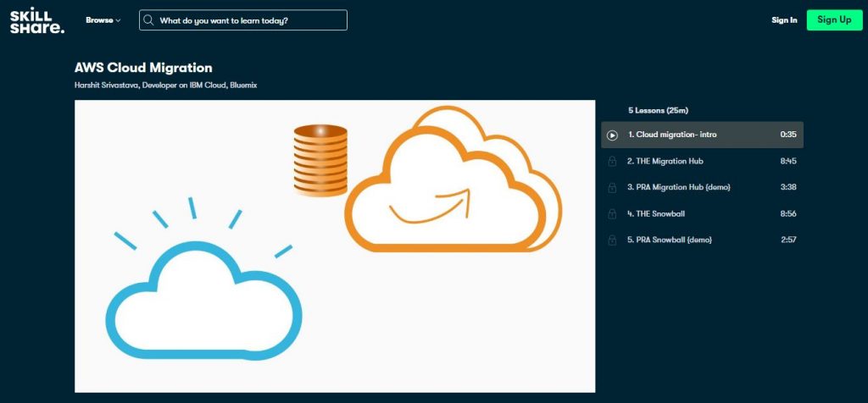Click lock icon beside THE Migration Hub
868x403 pixels.
[612, 161]
